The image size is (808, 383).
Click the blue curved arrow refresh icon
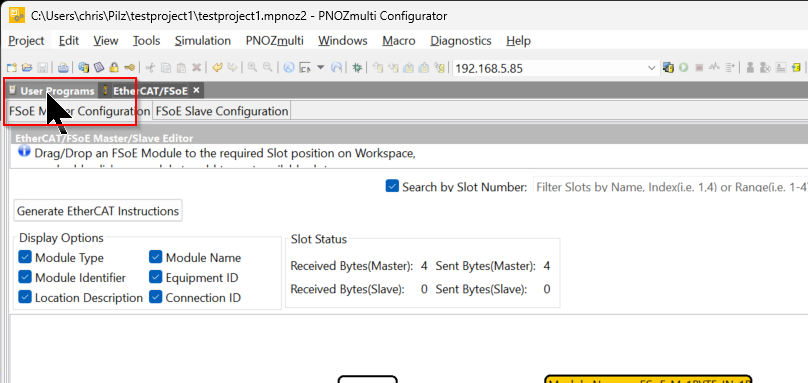[x=336, y=68]
